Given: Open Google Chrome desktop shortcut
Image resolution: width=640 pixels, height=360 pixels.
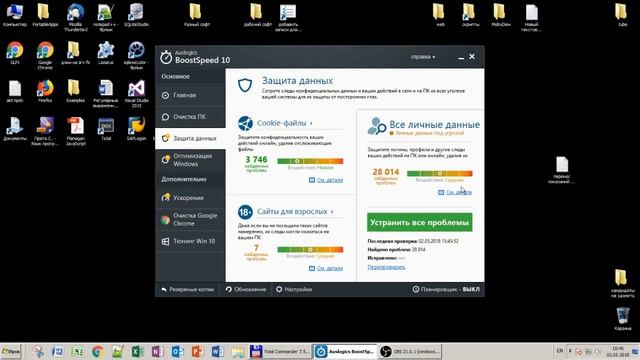Looking at the screenshot, I should click(45, 56).
